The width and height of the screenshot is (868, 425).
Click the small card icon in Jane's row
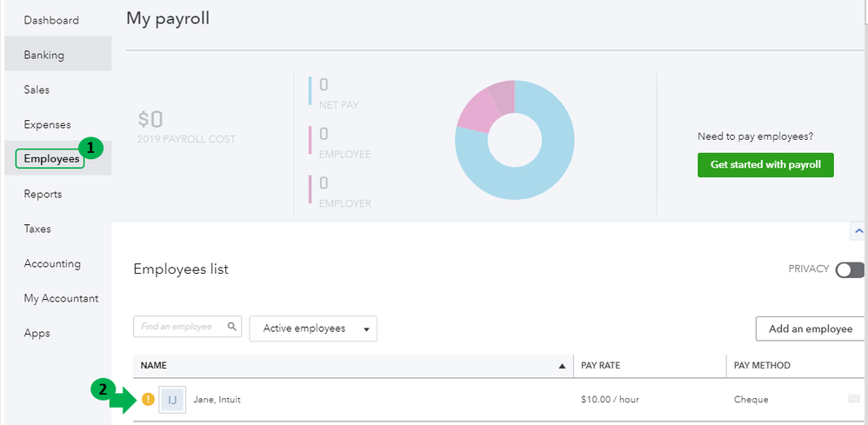pos(854,400)
